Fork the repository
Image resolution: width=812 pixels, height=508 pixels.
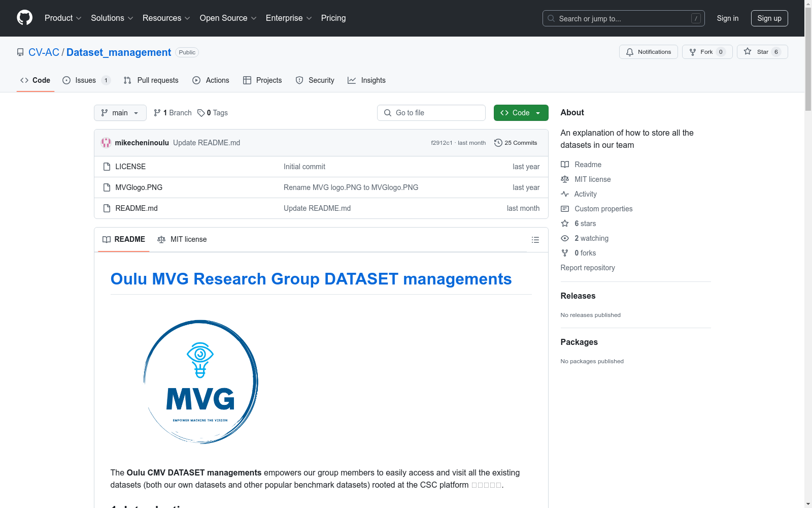tap(707, 52)
